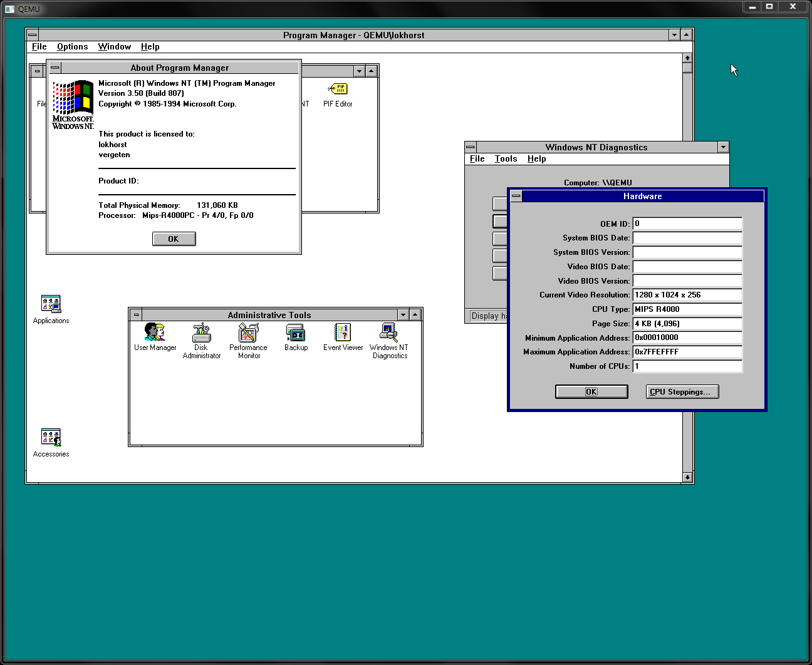Minimize the Main group window behind About dialog
The width and height of the screenshot is (812, 665).
[359, 71]
